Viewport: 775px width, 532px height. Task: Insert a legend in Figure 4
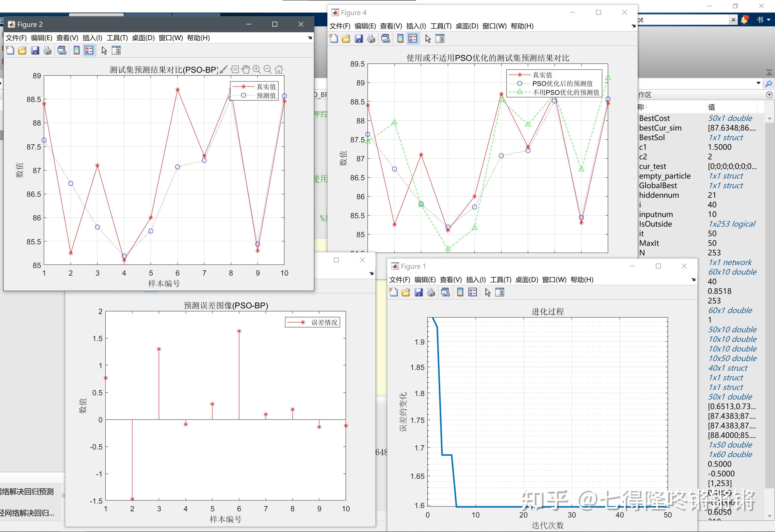(413, 38)
